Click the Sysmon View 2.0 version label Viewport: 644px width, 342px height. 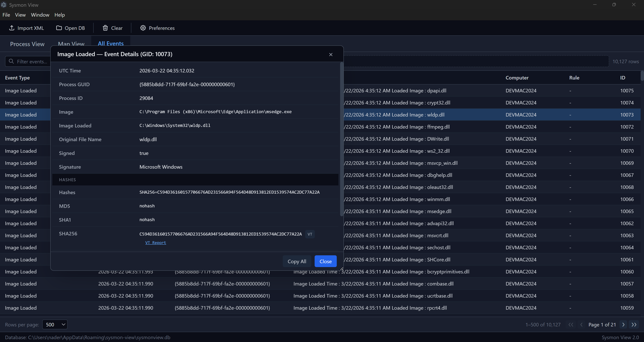620,337
